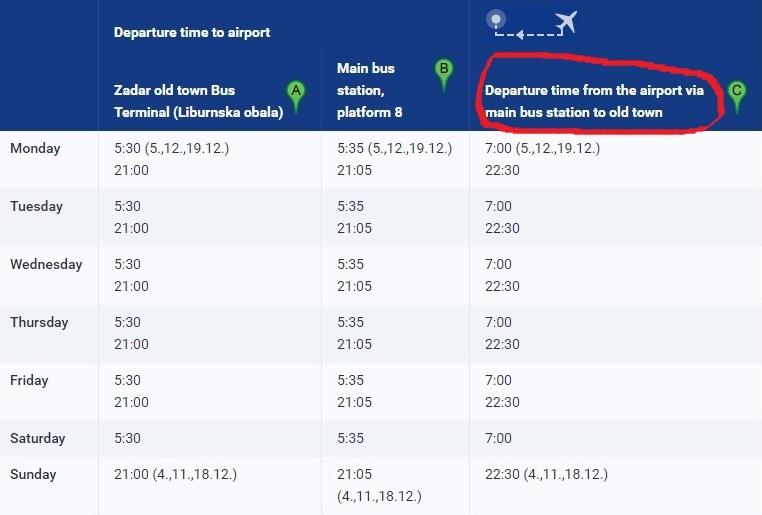Screen dimensions: 762x515
Task: Click Sunday's "22:30 (4.,11.,18.12.)" departure time
Action: [x=545, y=474]
